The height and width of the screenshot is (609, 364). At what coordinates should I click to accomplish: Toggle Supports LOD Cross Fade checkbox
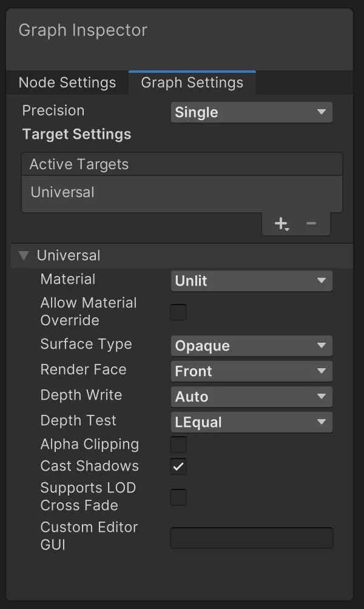click(178, 497)
